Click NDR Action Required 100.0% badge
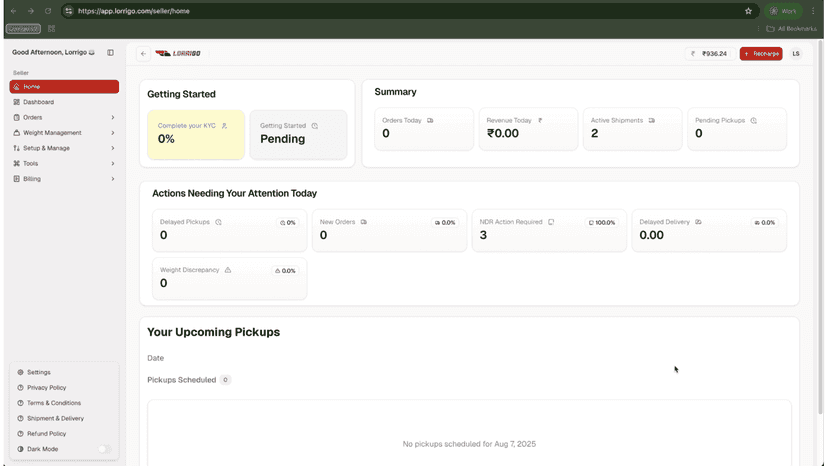The image size is (828, 466). (x=601, y=222)
